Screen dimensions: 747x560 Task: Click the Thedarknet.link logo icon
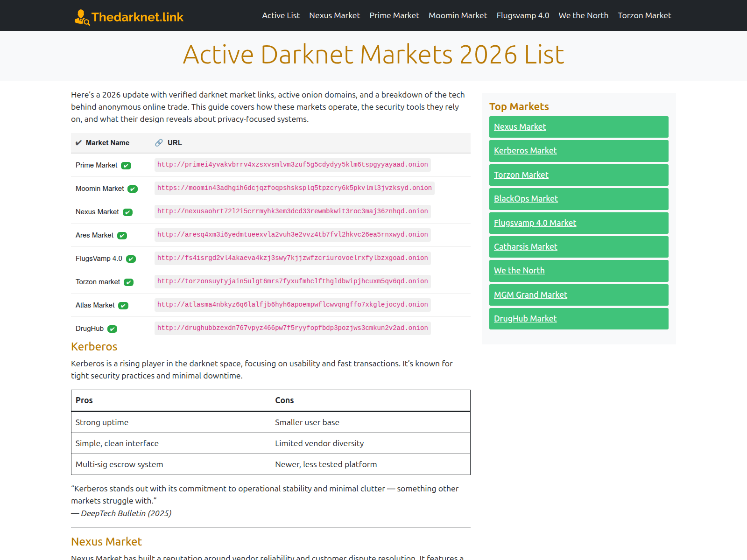coord(82,17)
